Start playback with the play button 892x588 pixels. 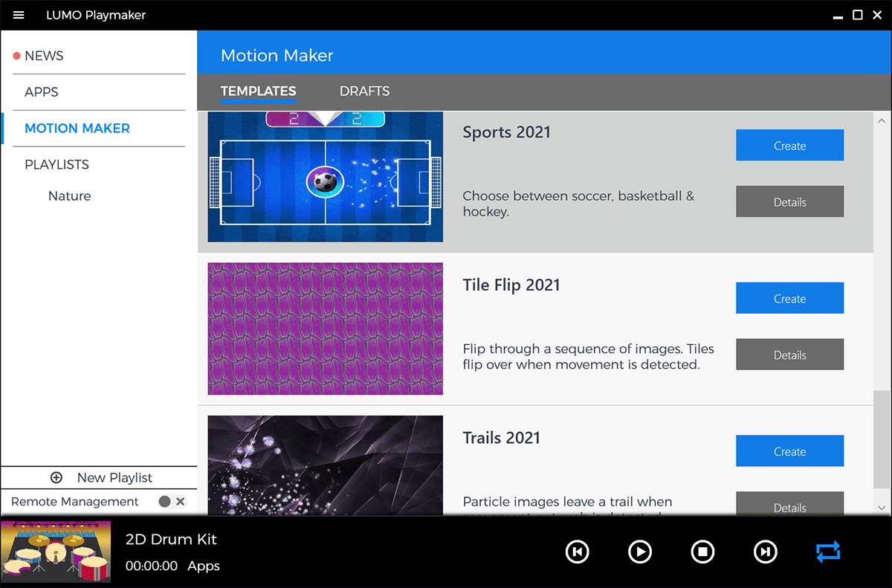640,552
